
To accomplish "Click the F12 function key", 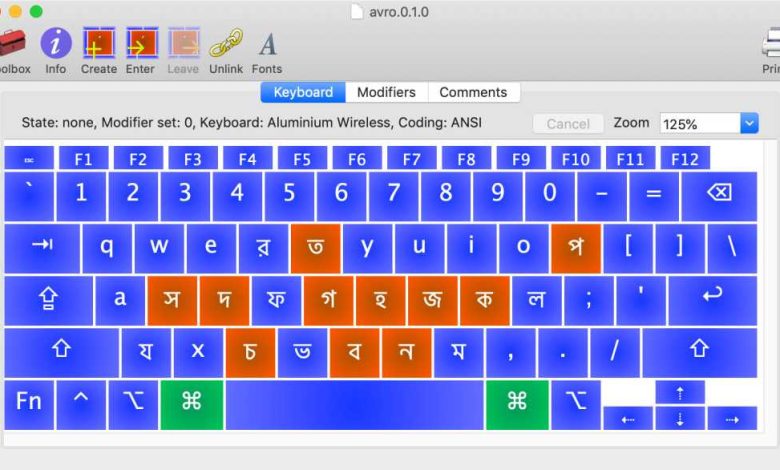I will [x=685, y=159].
